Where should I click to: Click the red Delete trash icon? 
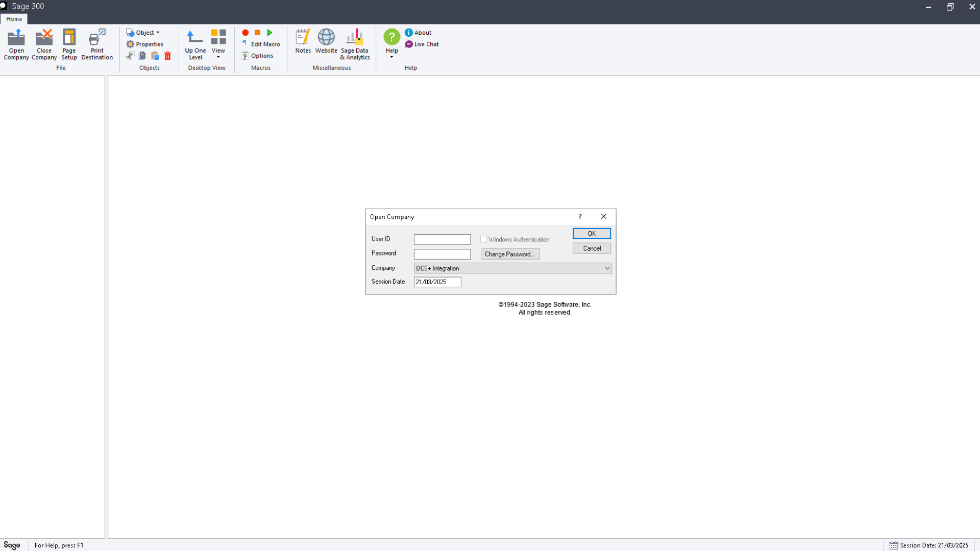tap(167, 56)
